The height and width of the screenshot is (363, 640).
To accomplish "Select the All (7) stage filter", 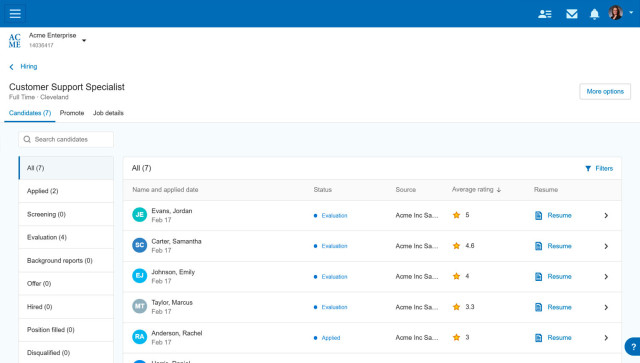I will 66,168.
